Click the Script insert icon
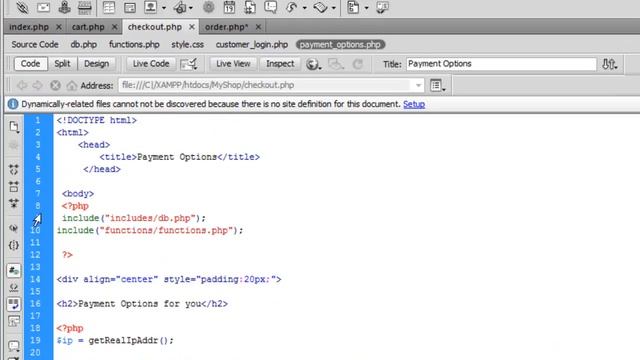 click(320, 7)
